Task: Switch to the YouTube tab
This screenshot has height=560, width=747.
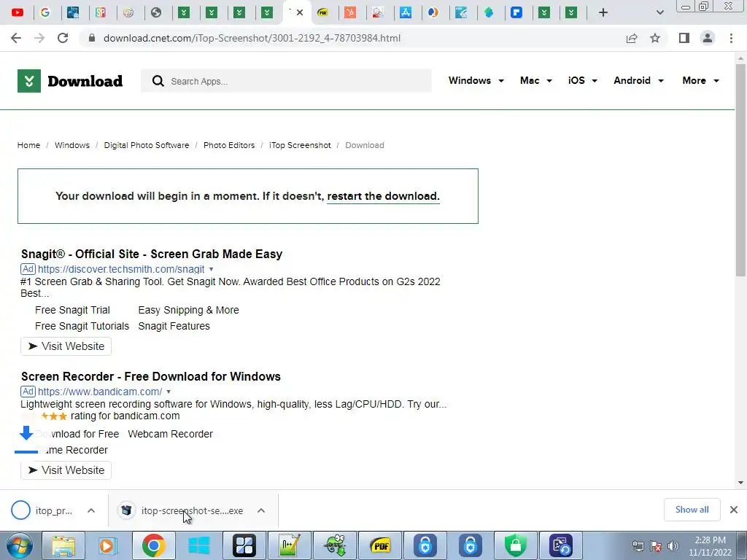Action: point(18,12)
